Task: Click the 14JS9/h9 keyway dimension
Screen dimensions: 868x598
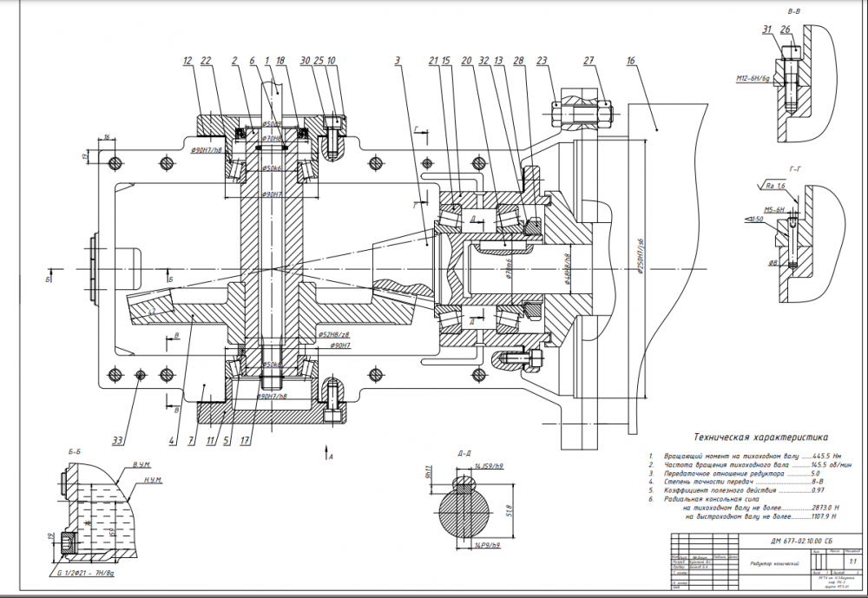Action: tap(489, 466)
